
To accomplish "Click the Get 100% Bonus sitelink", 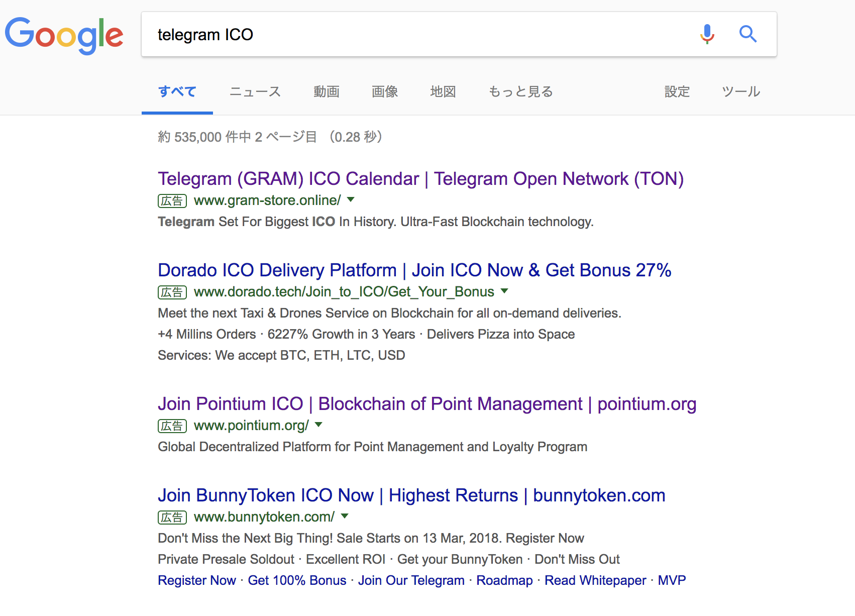I will tap(297, 580).
